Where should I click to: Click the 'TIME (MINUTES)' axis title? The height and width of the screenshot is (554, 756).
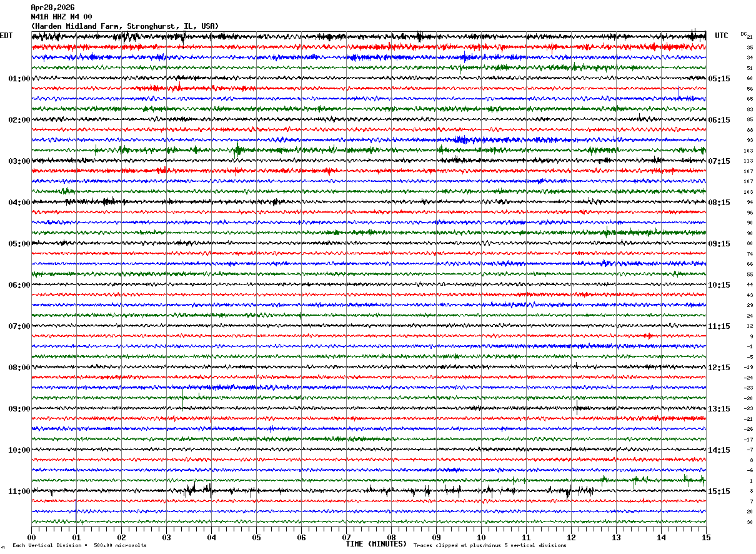(x=376, y=544)
